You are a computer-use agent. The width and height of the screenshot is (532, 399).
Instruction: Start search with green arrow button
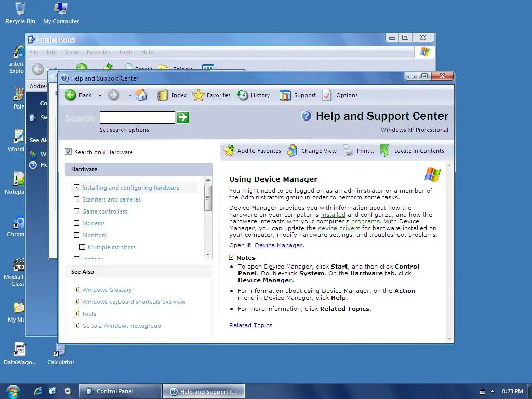183,117
